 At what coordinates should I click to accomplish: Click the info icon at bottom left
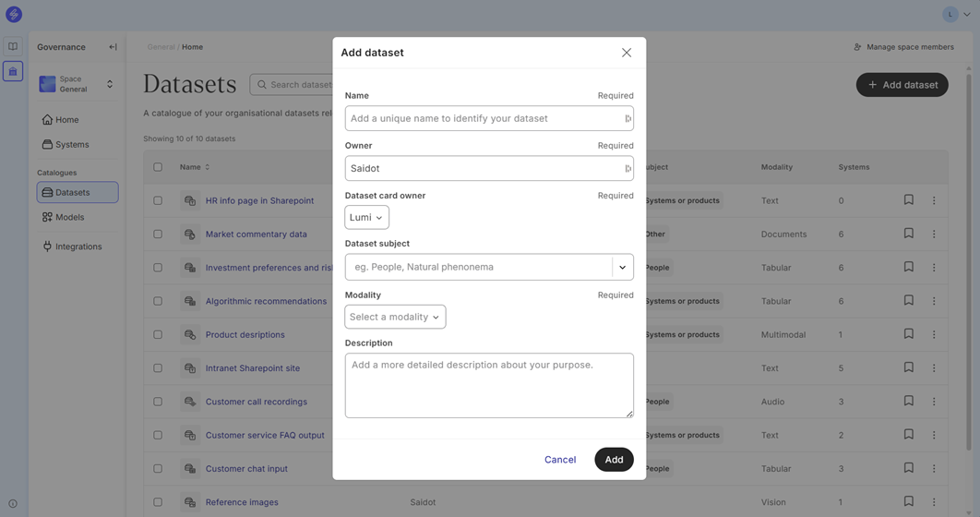(13, 504)
